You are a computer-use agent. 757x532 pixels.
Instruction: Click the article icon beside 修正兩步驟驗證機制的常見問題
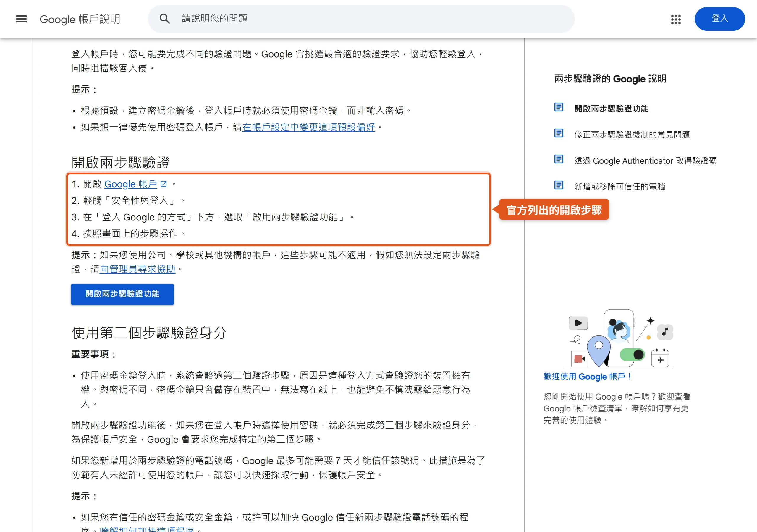[x=559, y=133]
